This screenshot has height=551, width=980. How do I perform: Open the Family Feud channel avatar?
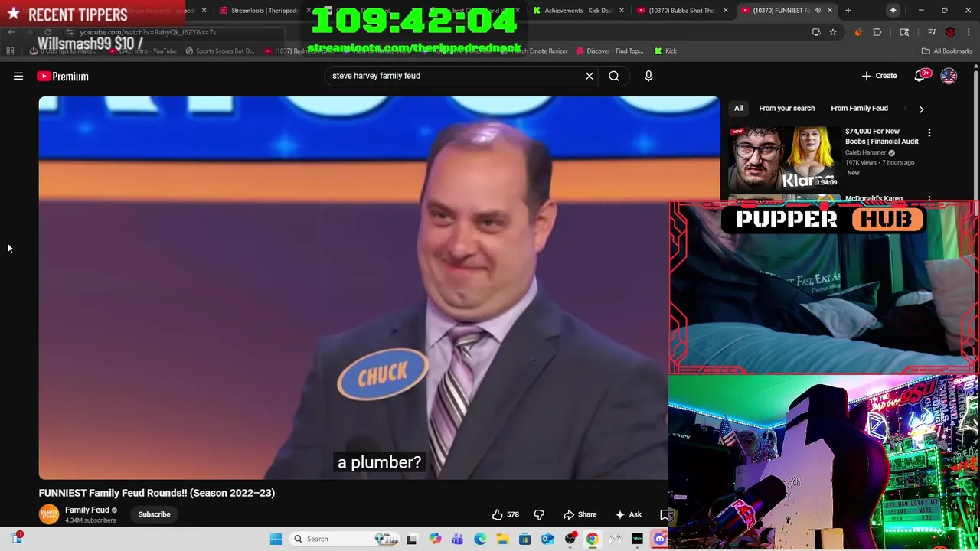coord(49,514)
